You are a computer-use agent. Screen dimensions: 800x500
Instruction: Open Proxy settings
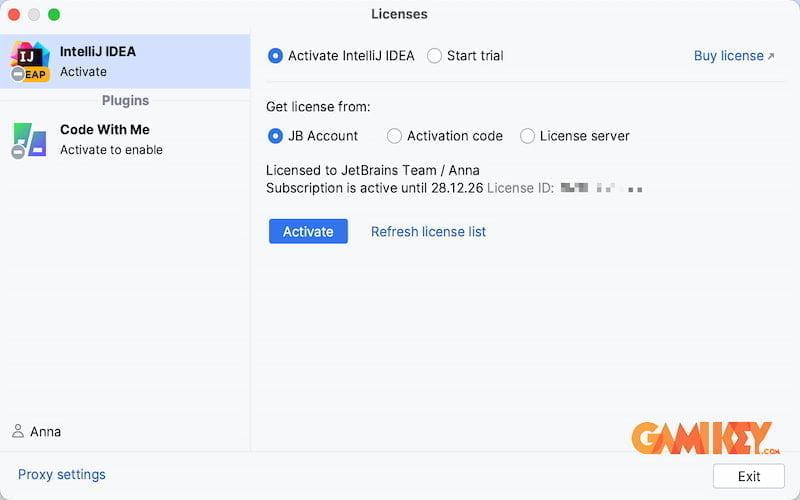(62, 474)
